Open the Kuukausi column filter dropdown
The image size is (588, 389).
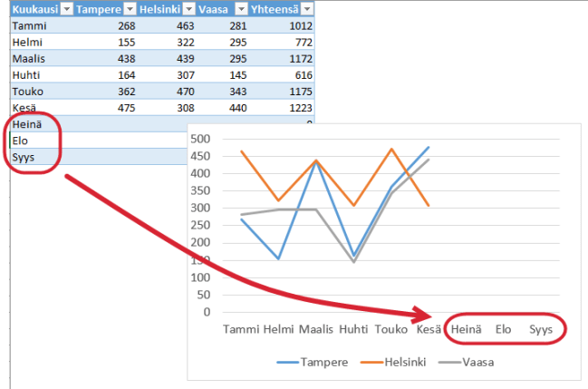[66, 9]
